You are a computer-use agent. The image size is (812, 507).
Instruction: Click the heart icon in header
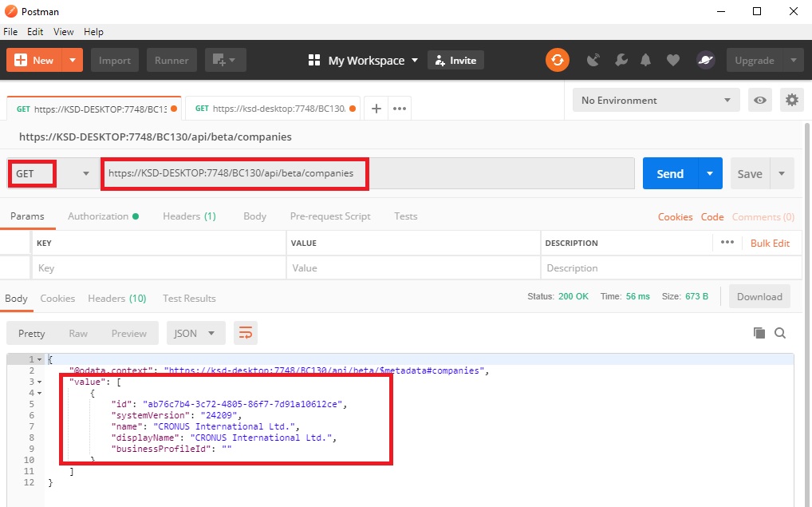[672, 60]
